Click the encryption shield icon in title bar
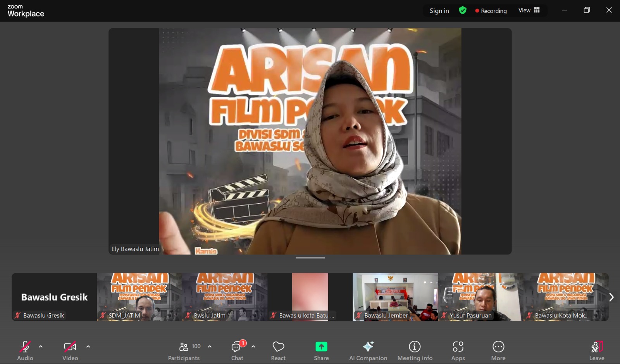620x364 pixels. click(462, 10)
